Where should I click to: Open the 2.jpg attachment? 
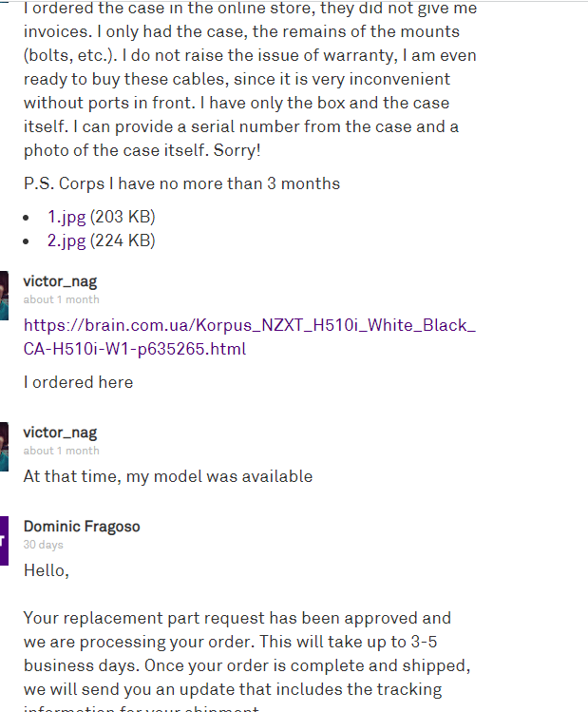(66, 241)
